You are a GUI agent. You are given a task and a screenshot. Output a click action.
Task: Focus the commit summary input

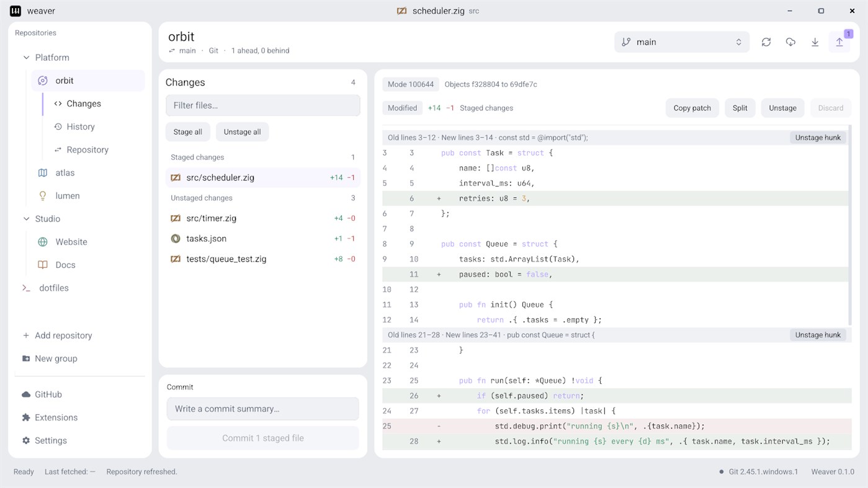[x=263, y=409]
